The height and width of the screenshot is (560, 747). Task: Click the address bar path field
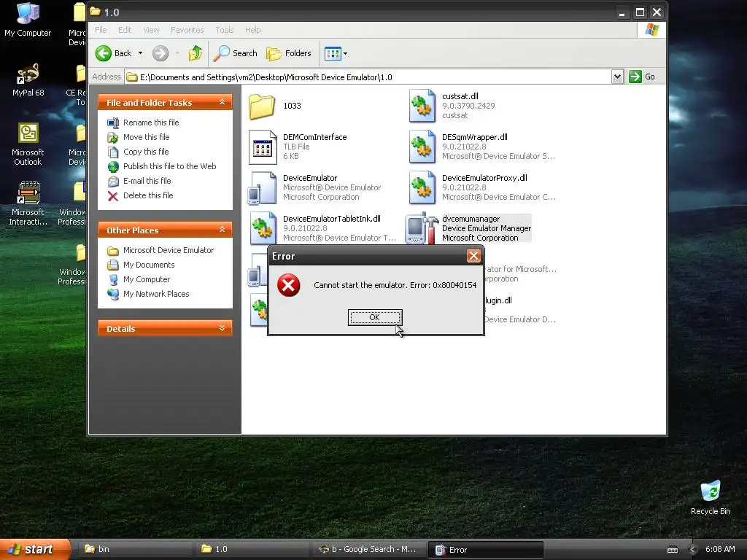tap(368, 77)
